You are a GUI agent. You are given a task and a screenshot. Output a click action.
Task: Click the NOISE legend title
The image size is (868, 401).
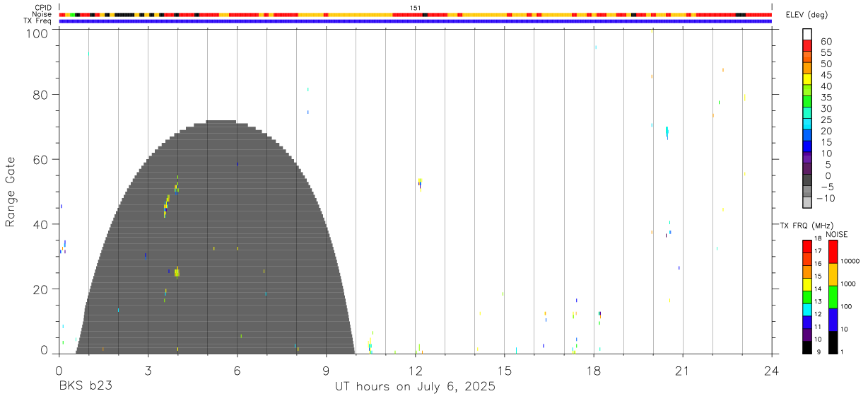pyautogui.click(x=837, y=234)
